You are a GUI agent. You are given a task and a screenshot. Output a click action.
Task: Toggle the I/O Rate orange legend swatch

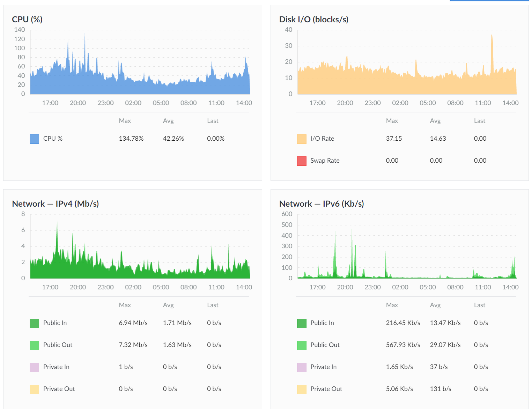[302, 139]
